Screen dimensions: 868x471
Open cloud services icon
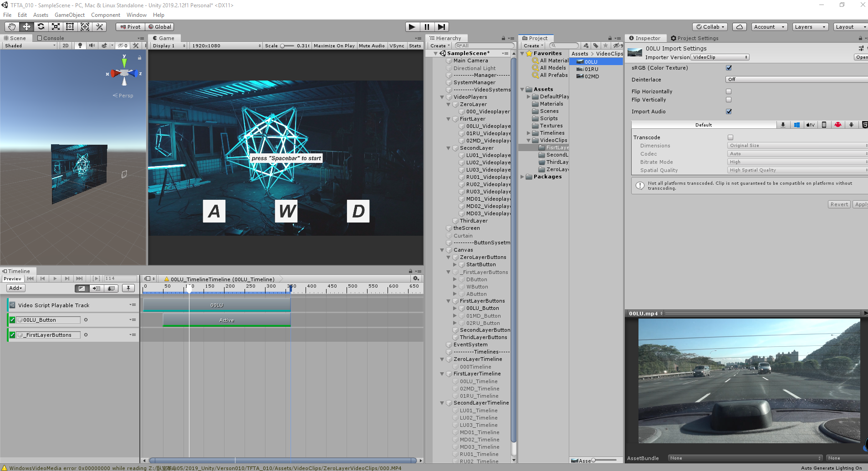point(740,27)
